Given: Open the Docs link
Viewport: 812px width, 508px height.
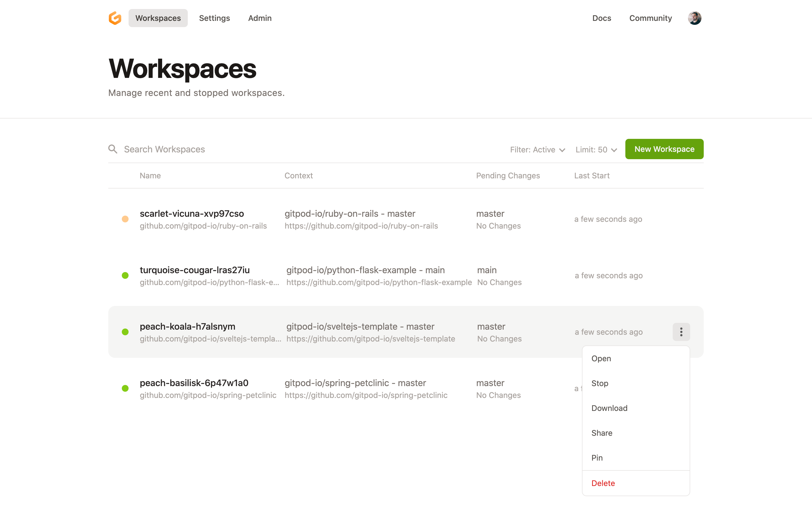Looking at the screenshot, I should pos(602,18).
